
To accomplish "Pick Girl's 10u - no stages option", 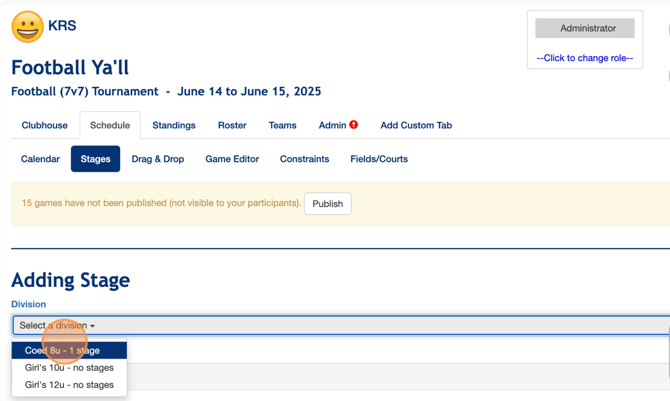I will coord(69,368).
